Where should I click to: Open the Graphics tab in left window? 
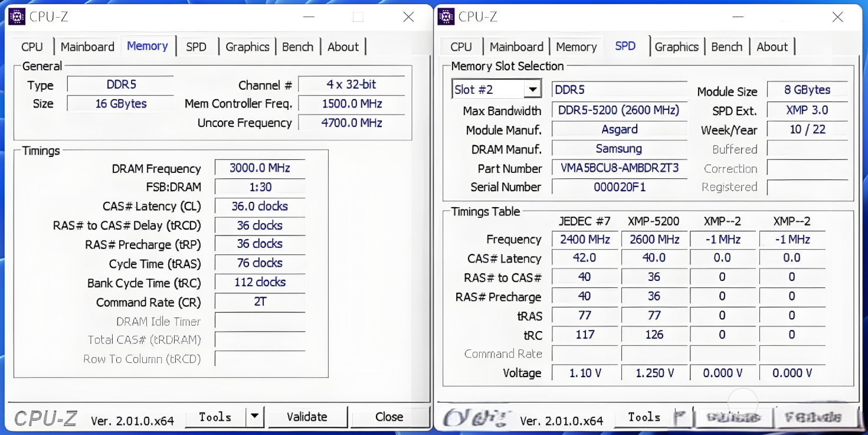pos(247,46)
